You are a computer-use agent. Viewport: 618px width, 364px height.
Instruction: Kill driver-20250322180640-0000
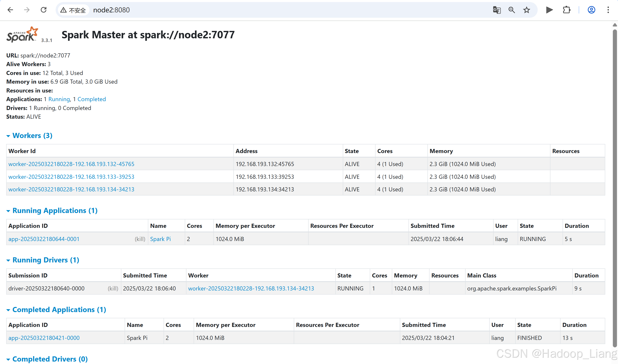113,288
